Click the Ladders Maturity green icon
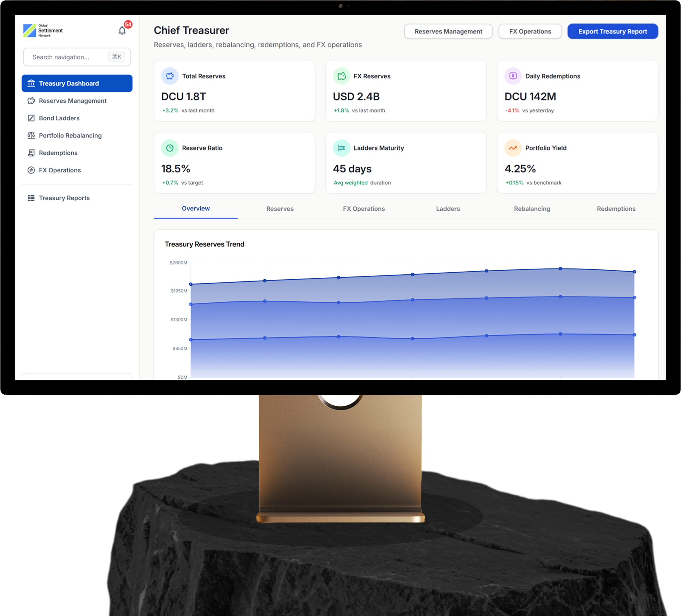681x616 pixels. tap(341, 148)
